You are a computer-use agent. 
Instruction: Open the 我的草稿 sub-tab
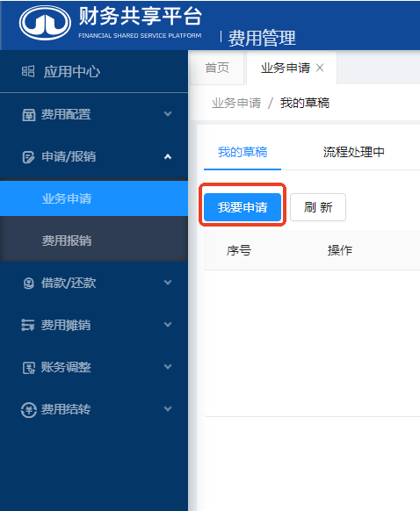[243, 152]
